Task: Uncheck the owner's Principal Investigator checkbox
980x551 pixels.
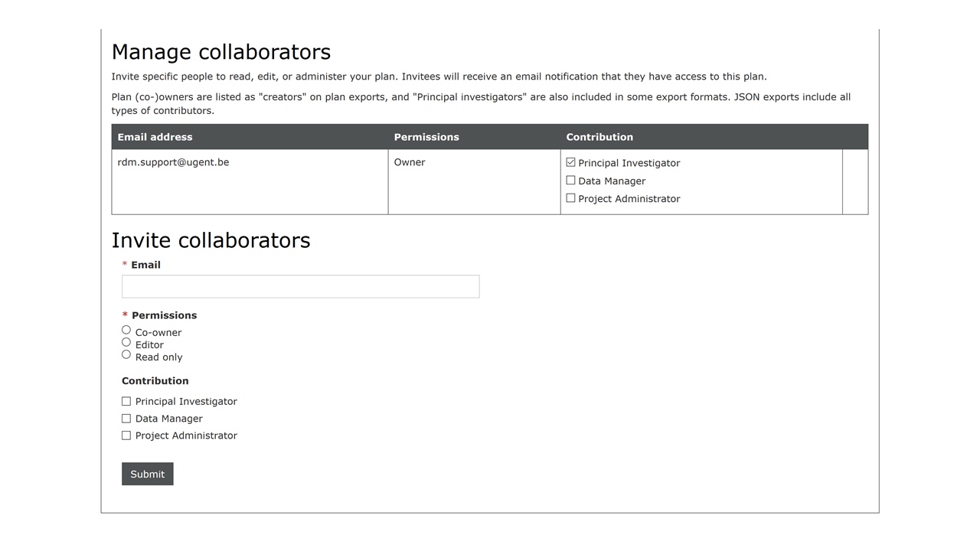Action: [x=570, y=162]
